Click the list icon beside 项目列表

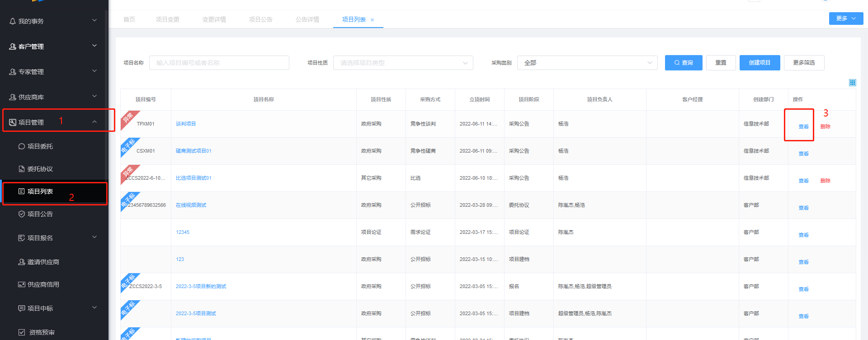pos(22,191)
